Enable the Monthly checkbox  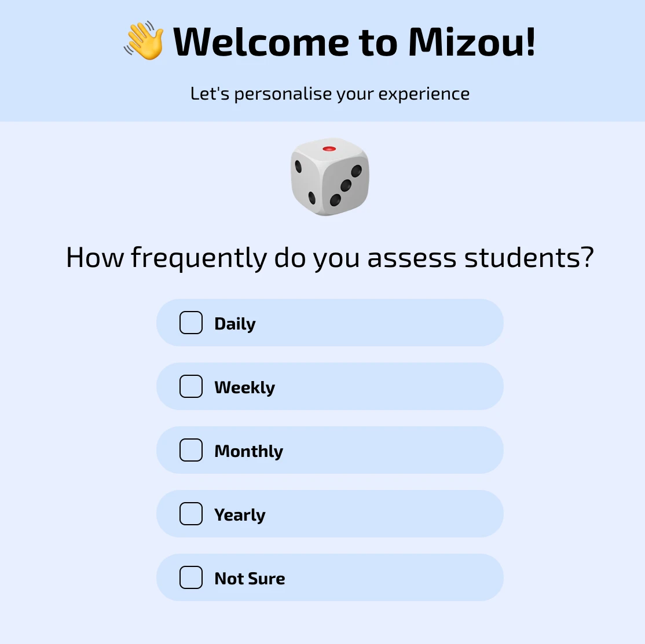(191, 450)
